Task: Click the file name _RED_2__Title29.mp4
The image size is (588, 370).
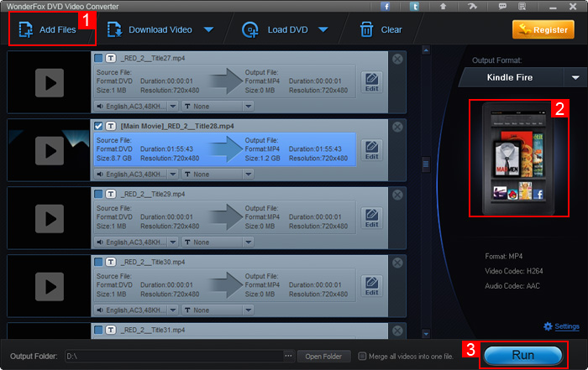Action: (153, 194)
